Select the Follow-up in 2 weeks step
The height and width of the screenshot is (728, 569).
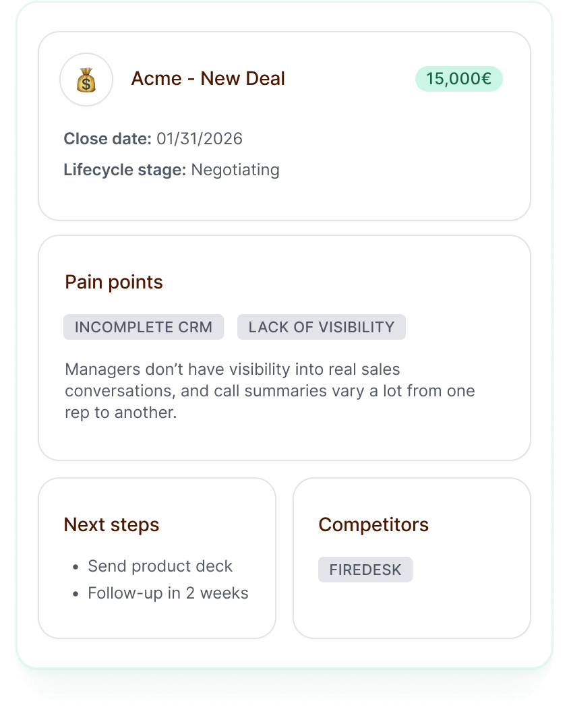point(168,593)
